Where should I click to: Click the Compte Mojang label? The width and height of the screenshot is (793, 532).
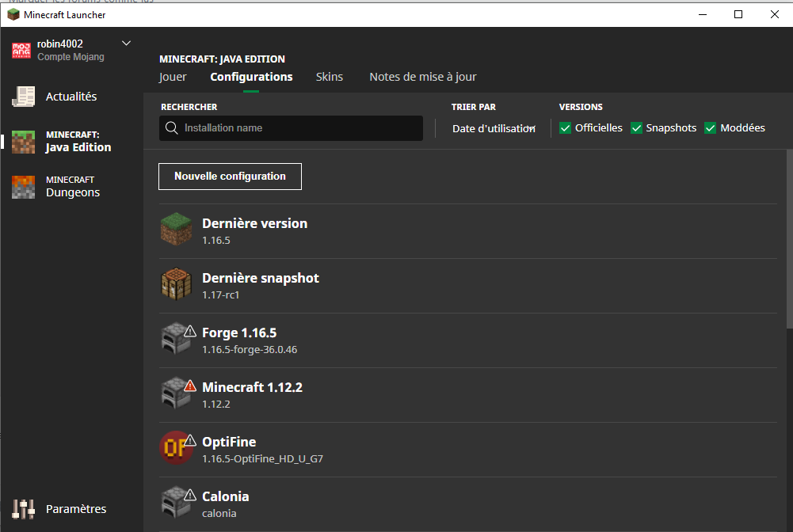pyautogui.click(x=71, y=56)
